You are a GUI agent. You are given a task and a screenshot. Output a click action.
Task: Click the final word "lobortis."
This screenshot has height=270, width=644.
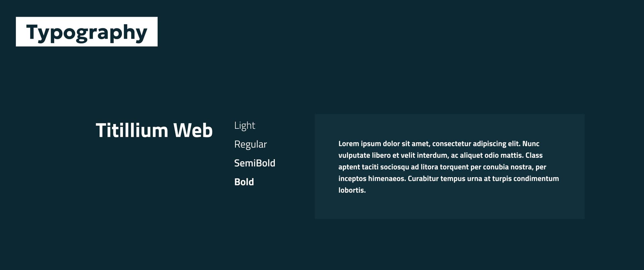pos(352,190)
